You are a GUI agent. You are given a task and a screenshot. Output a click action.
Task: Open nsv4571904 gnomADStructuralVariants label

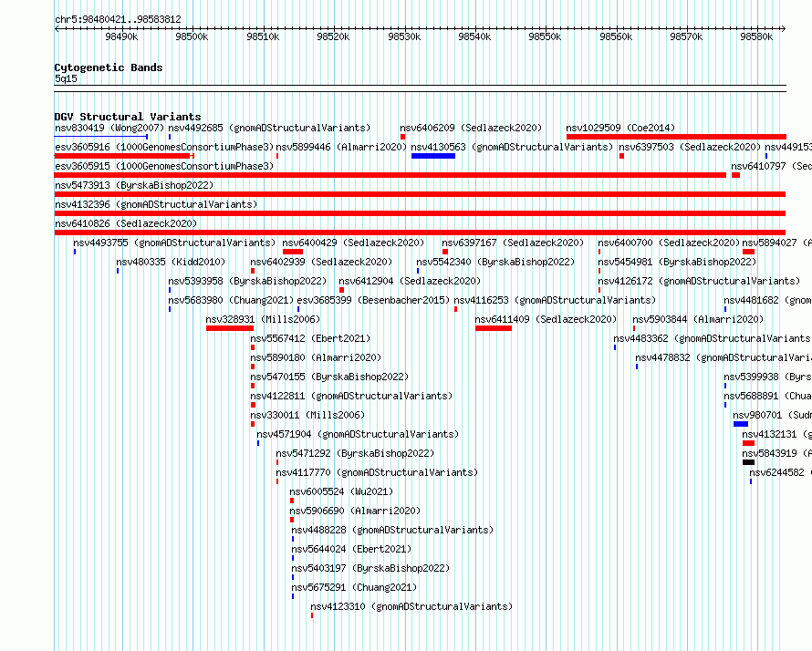[x=358, y=434]
